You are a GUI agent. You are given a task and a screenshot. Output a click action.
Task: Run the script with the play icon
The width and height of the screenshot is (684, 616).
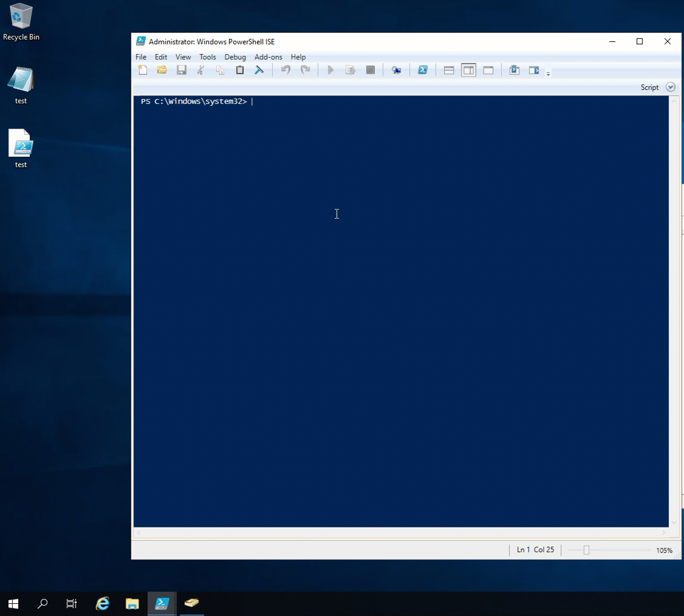330,70
